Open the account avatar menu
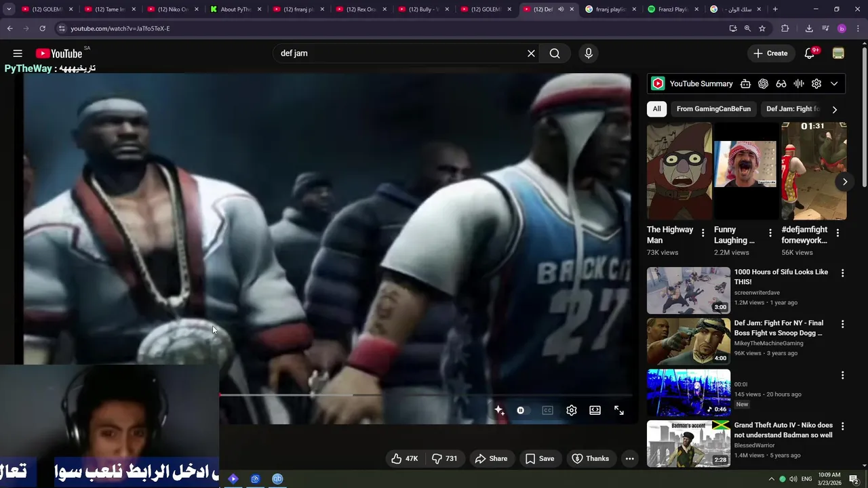868x488 pixels. [x=838, y=54]
